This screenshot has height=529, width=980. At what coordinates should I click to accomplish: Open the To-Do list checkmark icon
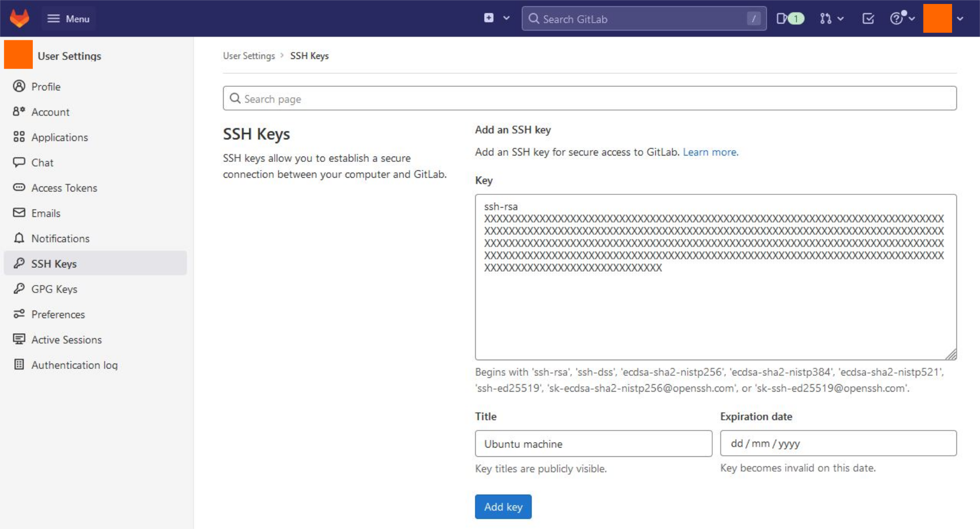[x=868, y=19]
